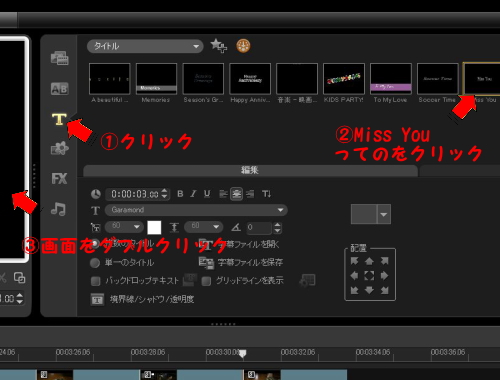Image resolution: width=500 pixels, height=380 pixels.
Task: Align title to center position
Action: pos(369,275)
